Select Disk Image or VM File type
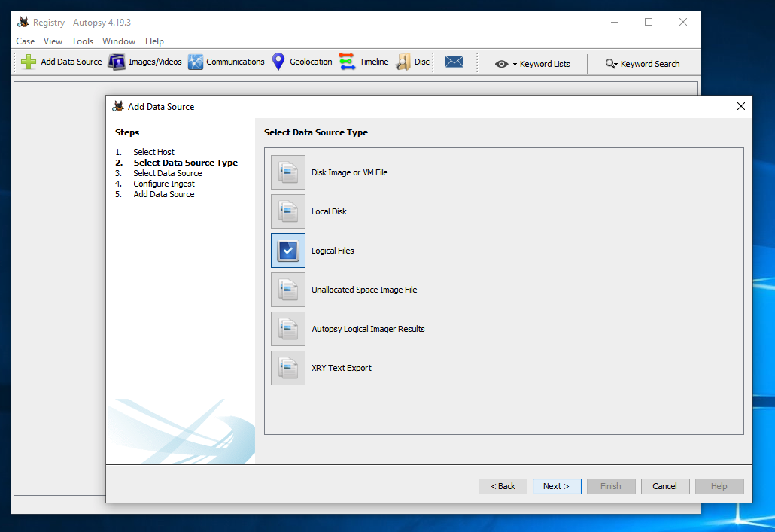 (288, 172)
